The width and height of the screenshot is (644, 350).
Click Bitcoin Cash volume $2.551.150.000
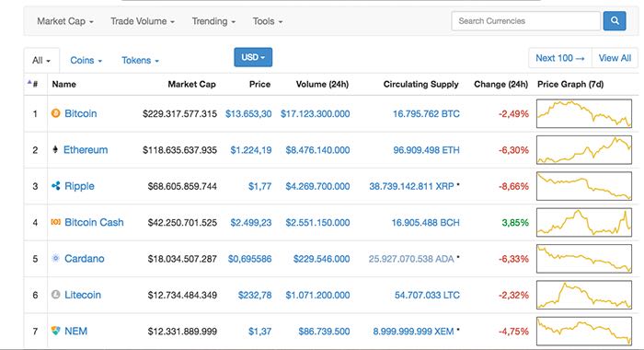coord(317,223)
